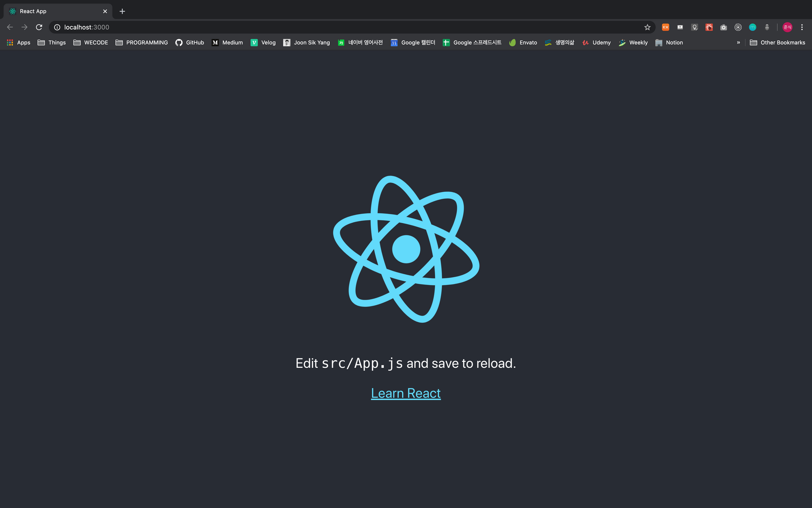Expand hidden bookmarks with the chevron
This screenshot has width=812, height=508.
click(x=738, y=42)
